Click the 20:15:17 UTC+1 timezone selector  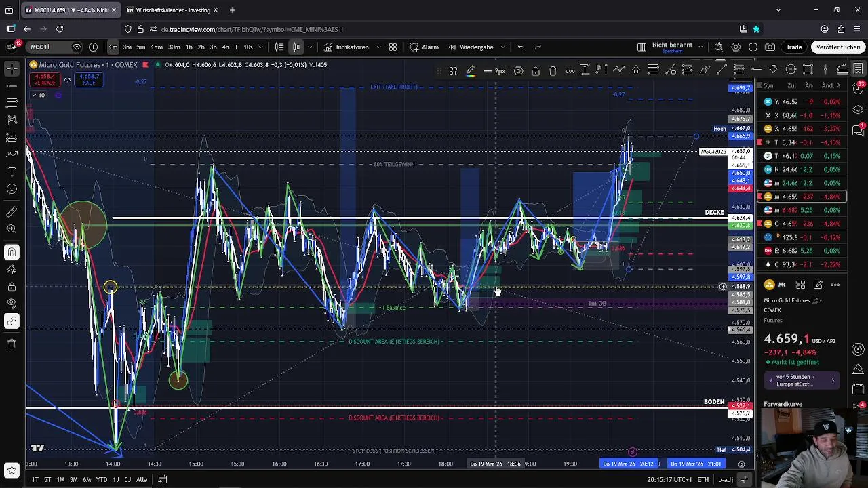(x=669, y=479)
